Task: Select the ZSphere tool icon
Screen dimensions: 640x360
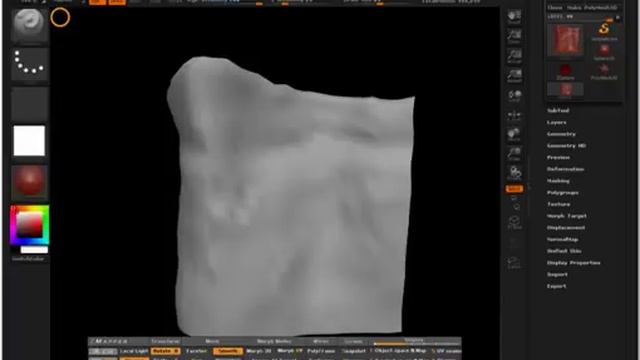Action: click(565, 71)
